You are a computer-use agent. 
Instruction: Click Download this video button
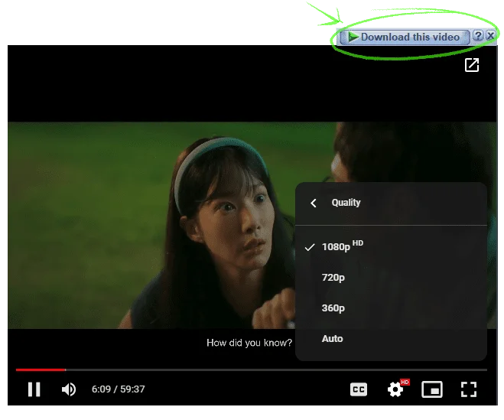point(405,37)
